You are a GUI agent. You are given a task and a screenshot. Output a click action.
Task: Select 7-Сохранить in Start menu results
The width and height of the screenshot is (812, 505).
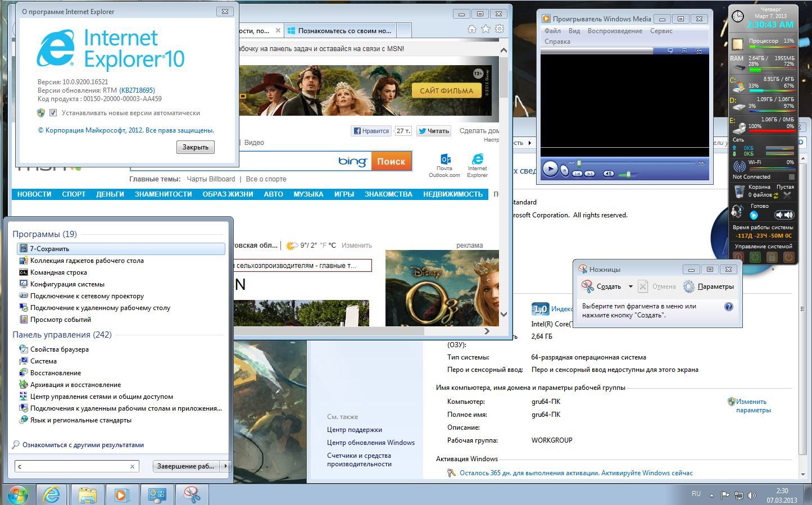pos(121,249)
